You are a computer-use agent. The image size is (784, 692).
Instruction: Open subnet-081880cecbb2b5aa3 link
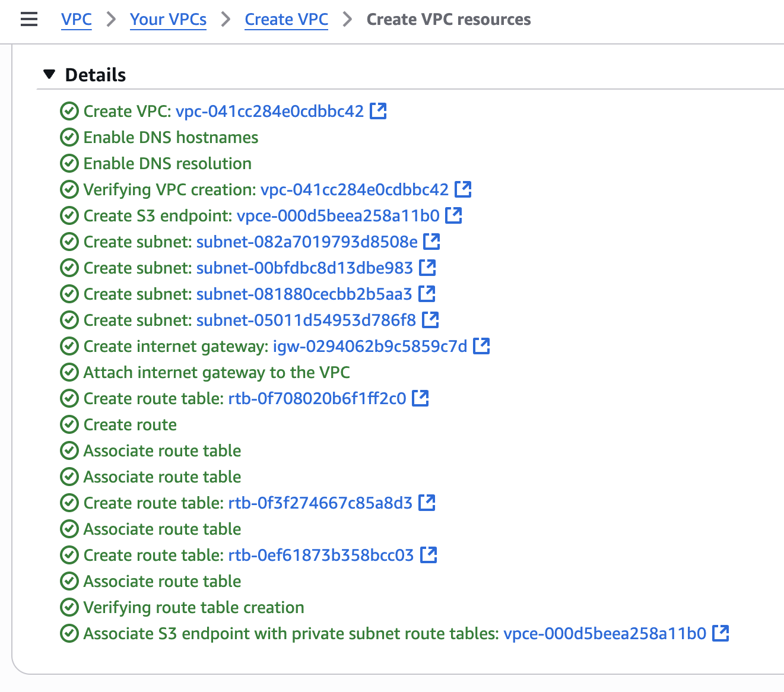pos(304,294)
